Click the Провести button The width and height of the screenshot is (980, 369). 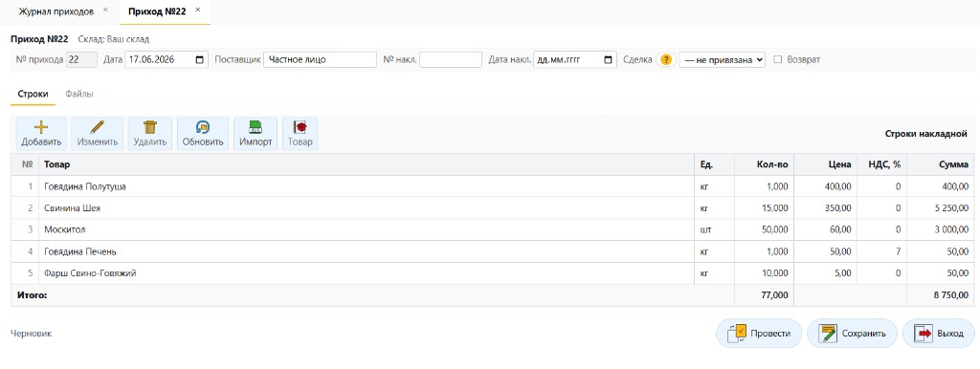click(758, 334)
